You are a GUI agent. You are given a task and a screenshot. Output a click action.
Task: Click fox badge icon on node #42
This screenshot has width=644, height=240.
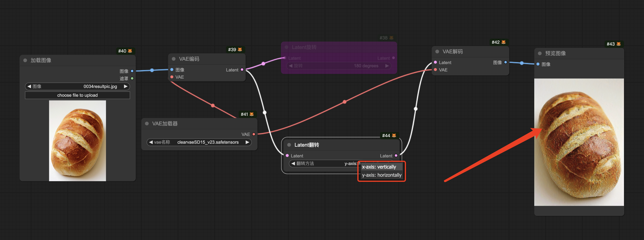point(504,42)
